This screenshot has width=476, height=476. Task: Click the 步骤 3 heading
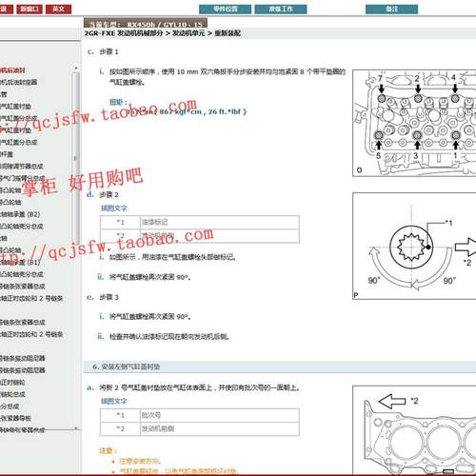(109, 297)
